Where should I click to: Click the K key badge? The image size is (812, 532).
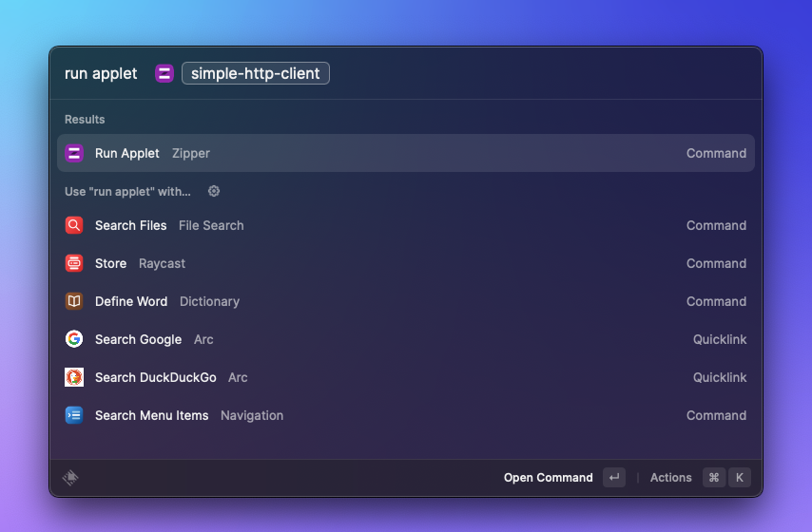point(740,478)
